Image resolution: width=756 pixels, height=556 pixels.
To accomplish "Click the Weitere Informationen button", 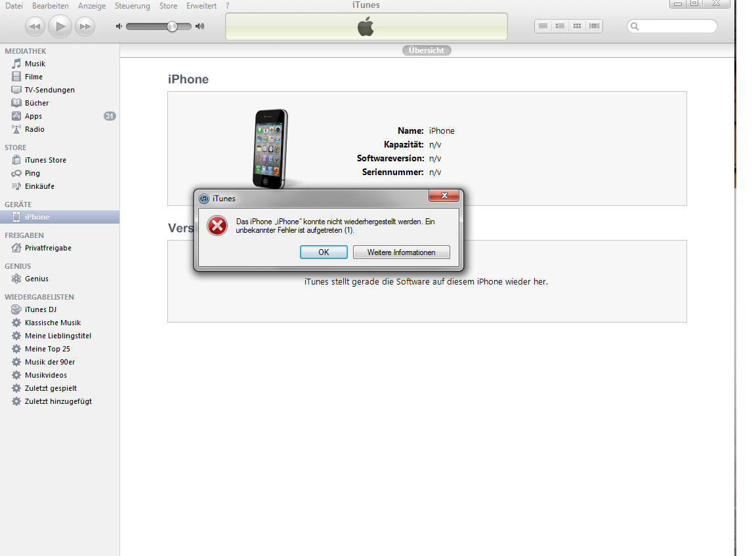I will pyautogui.click(x=401, y=252).
